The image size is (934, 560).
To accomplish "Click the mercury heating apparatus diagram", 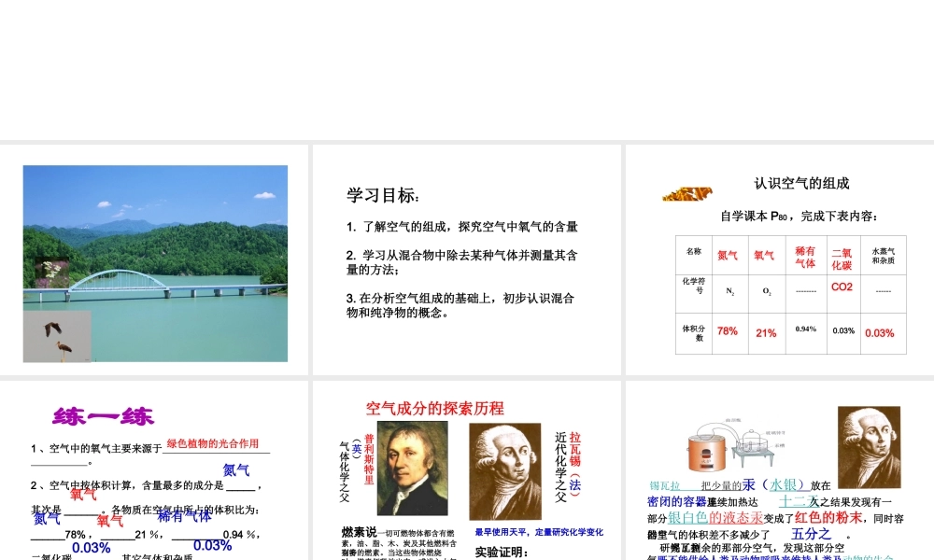I will 738,444.
